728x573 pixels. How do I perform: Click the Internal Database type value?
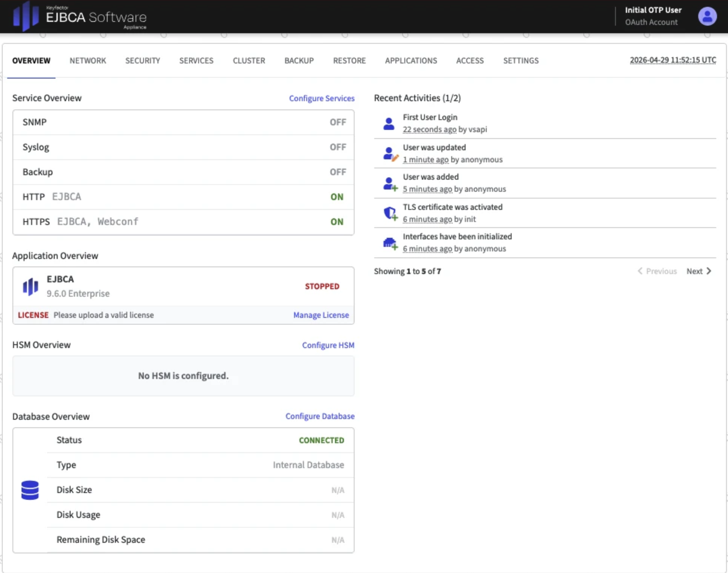pyautogui.click(x=308, y=465)
